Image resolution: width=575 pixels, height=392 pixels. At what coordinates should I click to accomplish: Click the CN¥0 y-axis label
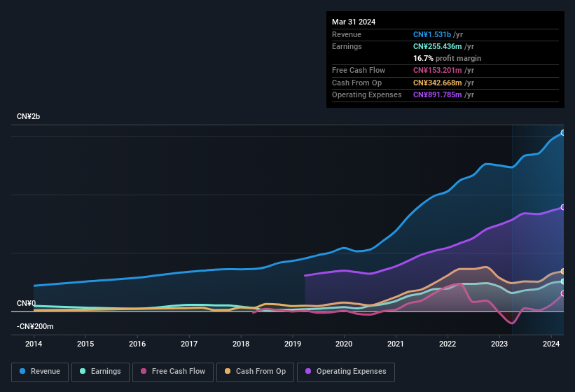point(26,303)
